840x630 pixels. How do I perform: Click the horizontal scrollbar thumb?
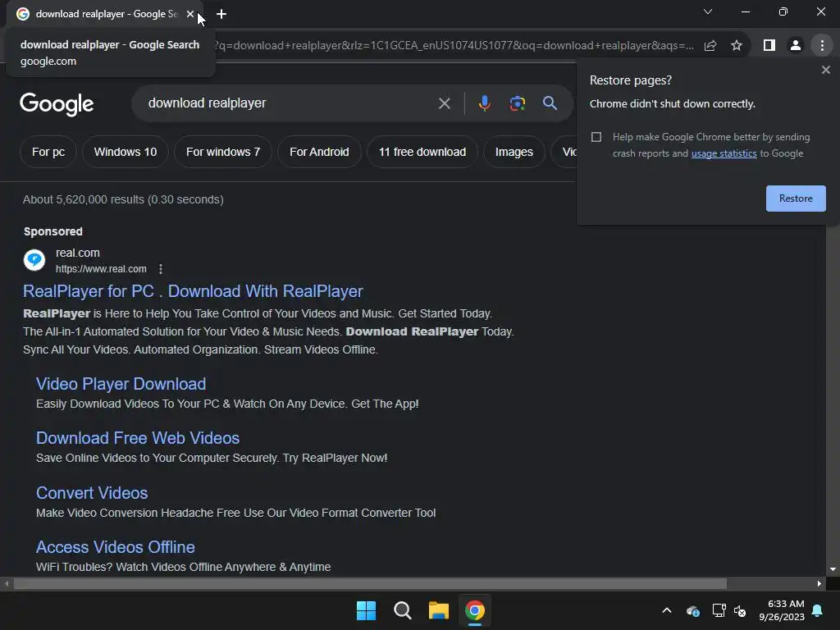(x=370, y=584)
